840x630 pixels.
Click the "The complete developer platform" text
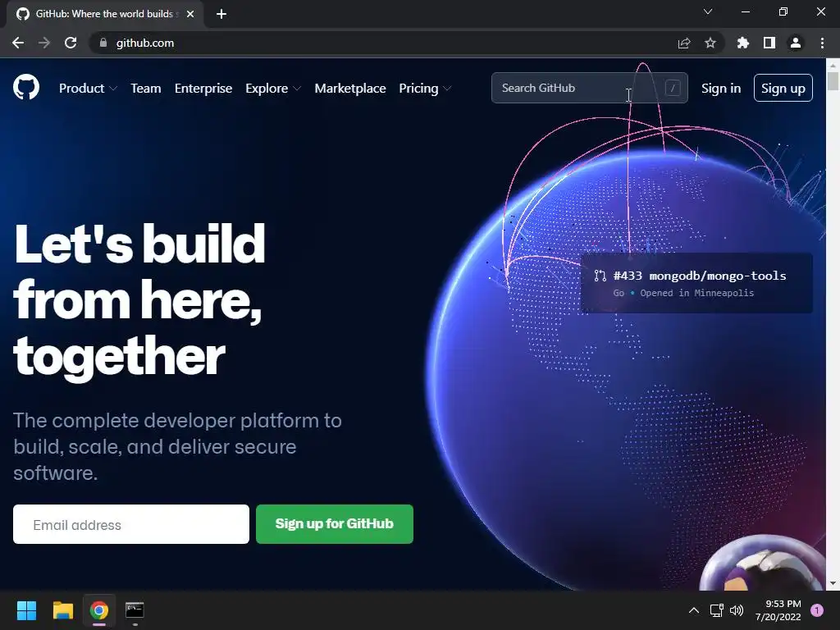click(x=177, y=447)
